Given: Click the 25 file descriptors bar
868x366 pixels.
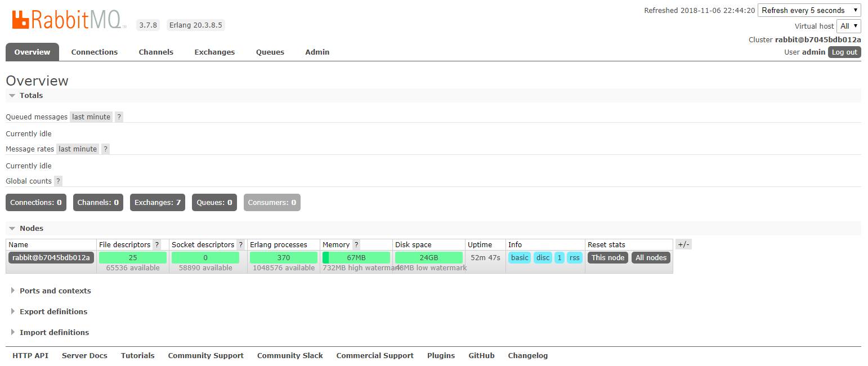Looking at the screenshot, I should [x=133, y=258].
